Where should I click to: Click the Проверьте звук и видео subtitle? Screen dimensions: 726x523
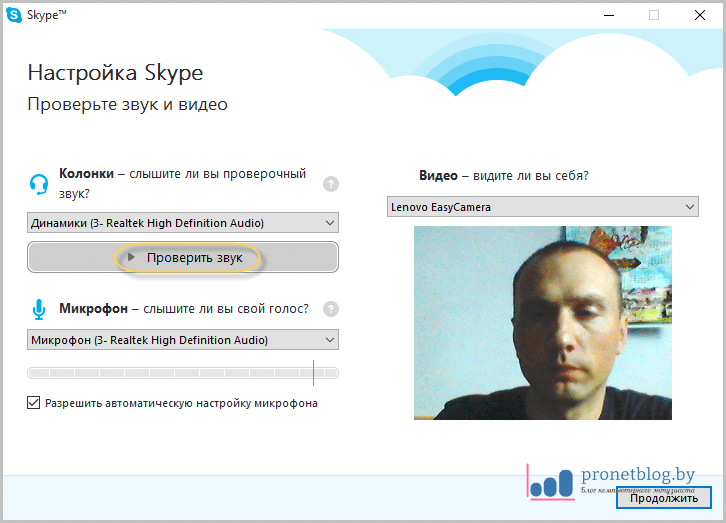[127, 104]
